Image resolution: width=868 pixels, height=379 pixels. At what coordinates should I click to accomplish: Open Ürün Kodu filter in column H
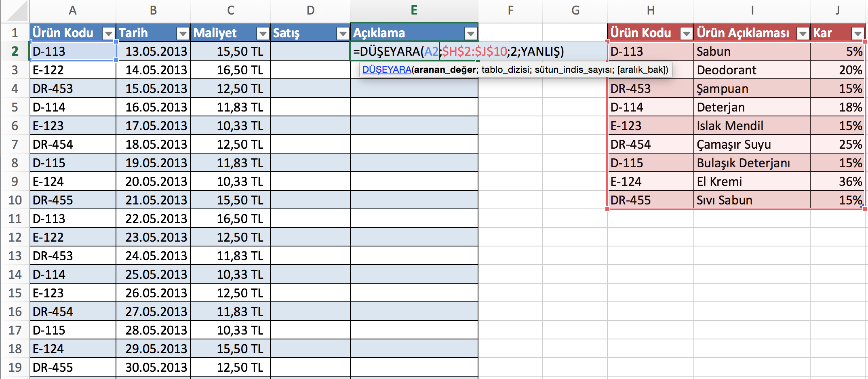point(686,34)
